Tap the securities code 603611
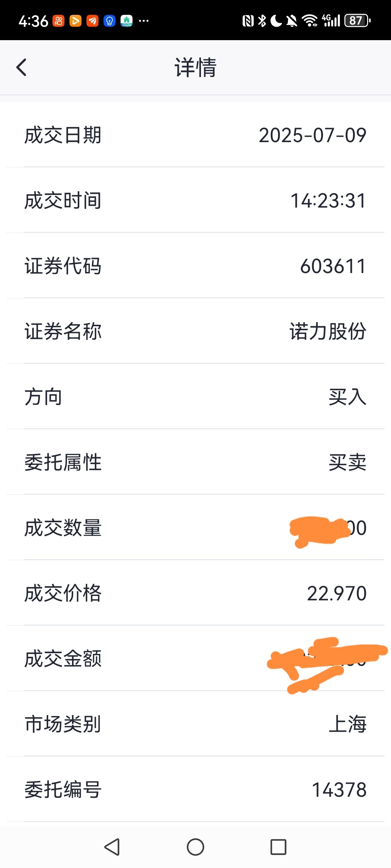 (333, 266)
